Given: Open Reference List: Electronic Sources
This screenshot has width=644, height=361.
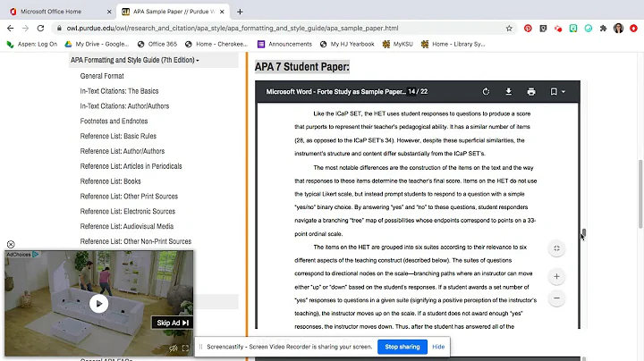Looking at the screenshot, I should 128,211.
